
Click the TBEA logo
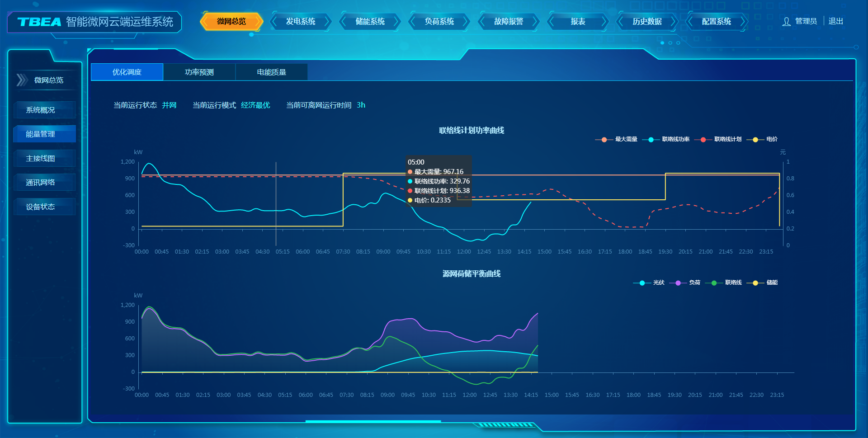point(39,22)
